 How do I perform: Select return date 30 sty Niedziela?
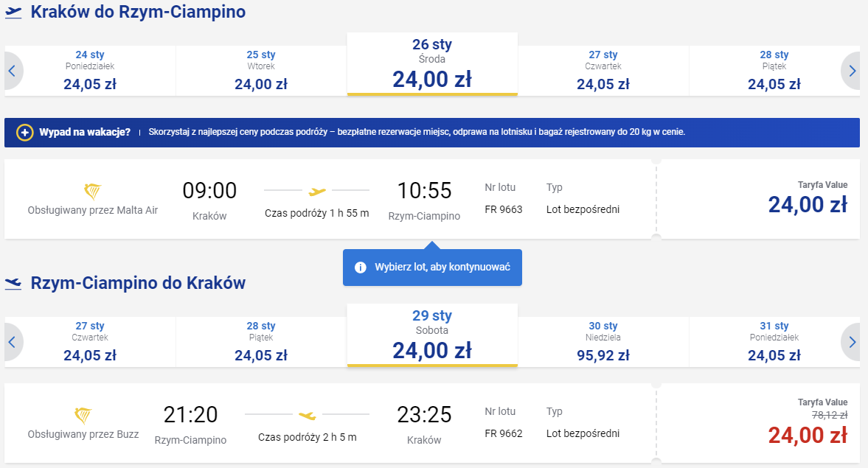pos(603,342)
